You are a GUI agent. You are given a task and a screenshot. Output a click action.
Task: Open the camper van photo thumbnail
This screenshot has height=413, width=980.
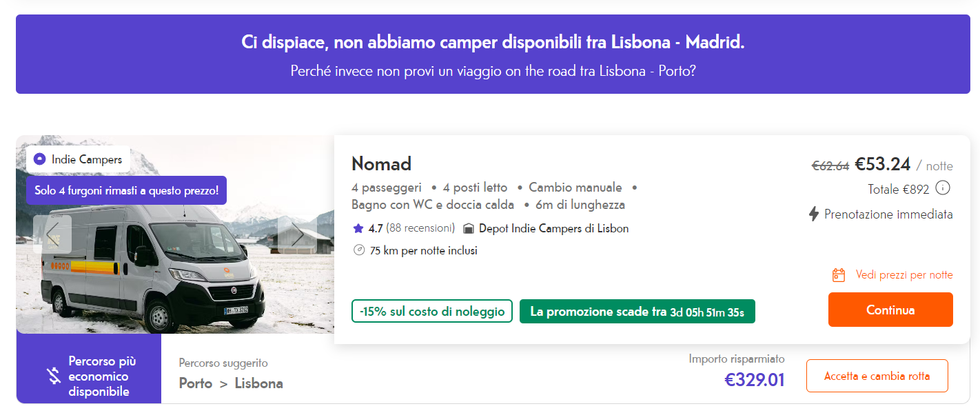point(175,234)
